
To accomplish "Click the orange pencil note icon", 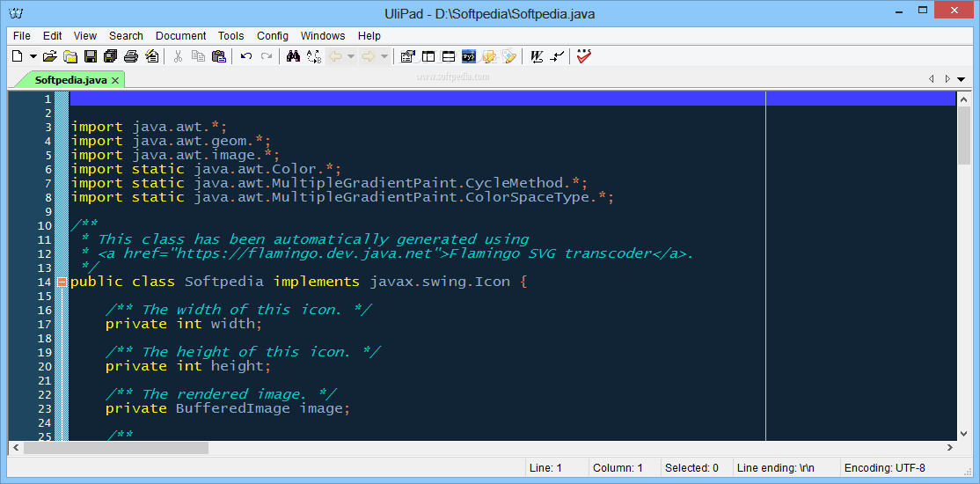I will pos(489,56).
